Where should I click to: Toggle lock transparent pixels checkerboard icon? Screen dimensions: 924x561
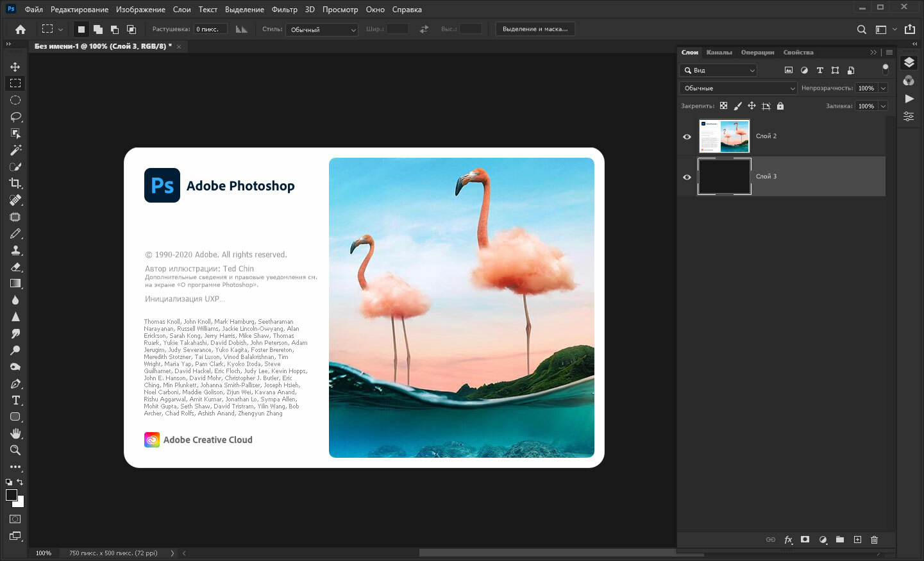click(723, 106)
